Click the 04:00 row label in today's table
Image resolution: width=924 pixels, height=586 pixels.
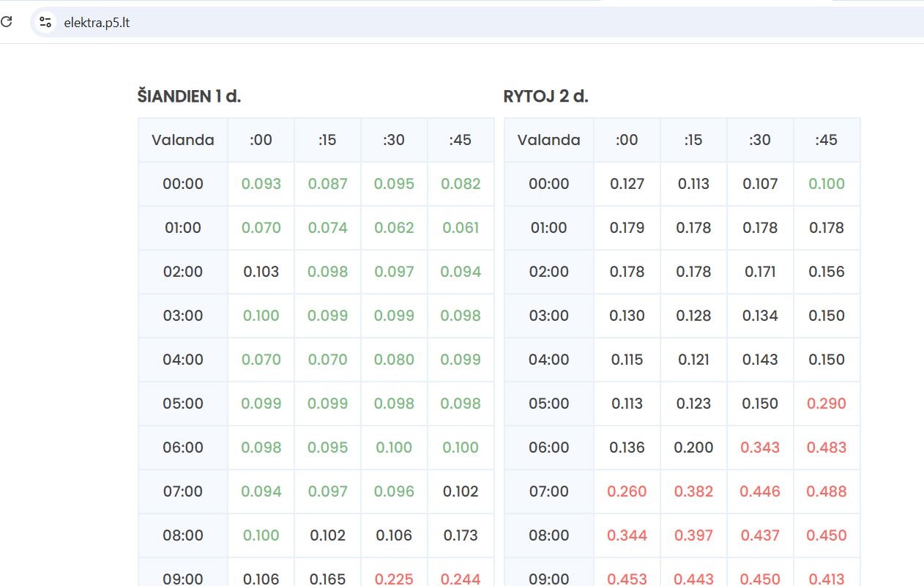point(183,360)
